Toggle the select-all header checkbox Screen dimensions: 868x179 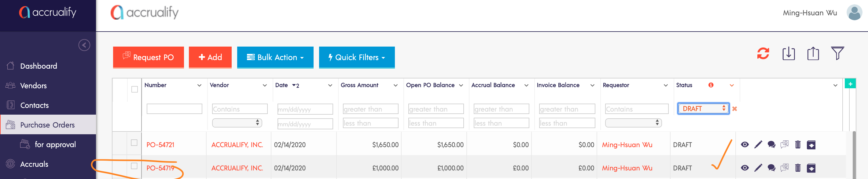coord(134,89)
